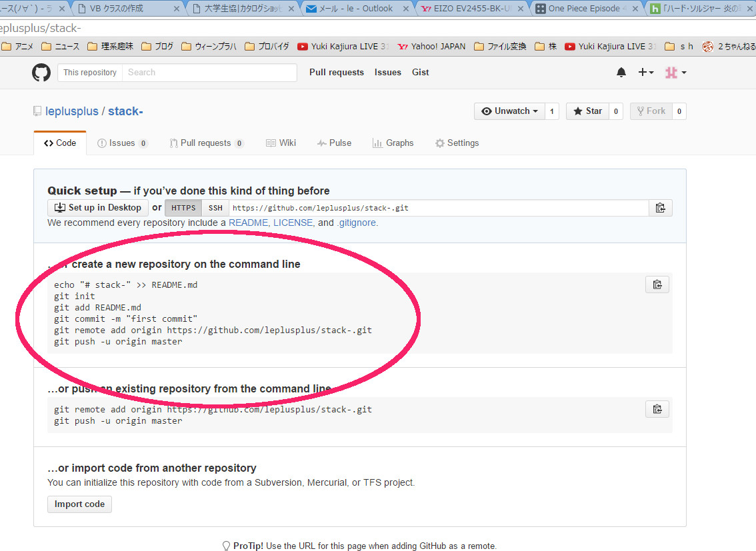The image size is (756, 551).
Task: Copy the repository clone URL to clipboard
Action: (660, 208)
